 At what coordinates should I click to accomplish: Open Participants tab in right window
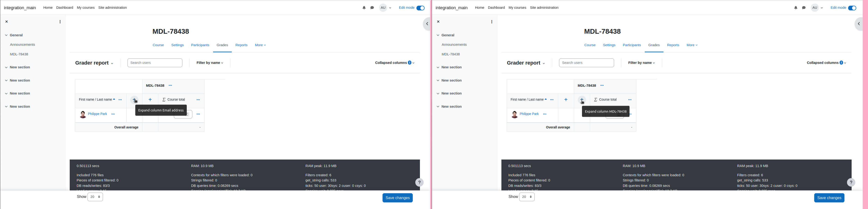(x=632, y=45)
